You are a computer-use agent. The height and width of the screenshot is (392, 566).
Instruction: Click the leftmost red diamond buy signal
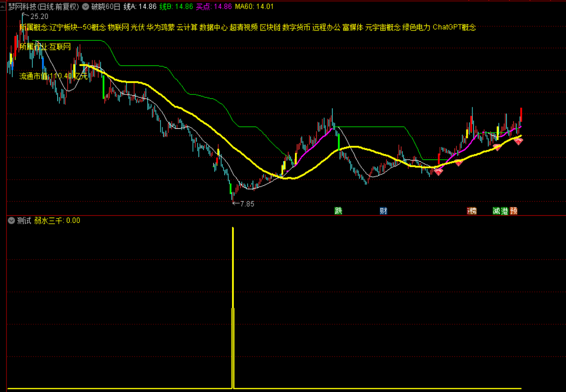click(x=438, y=172)
